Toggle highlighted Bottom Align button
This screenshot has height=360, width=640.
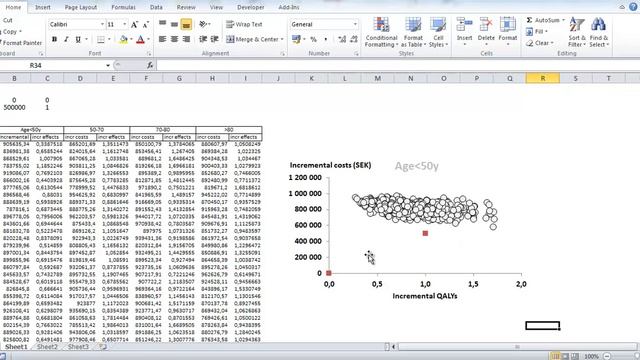(x=186, y=24)
